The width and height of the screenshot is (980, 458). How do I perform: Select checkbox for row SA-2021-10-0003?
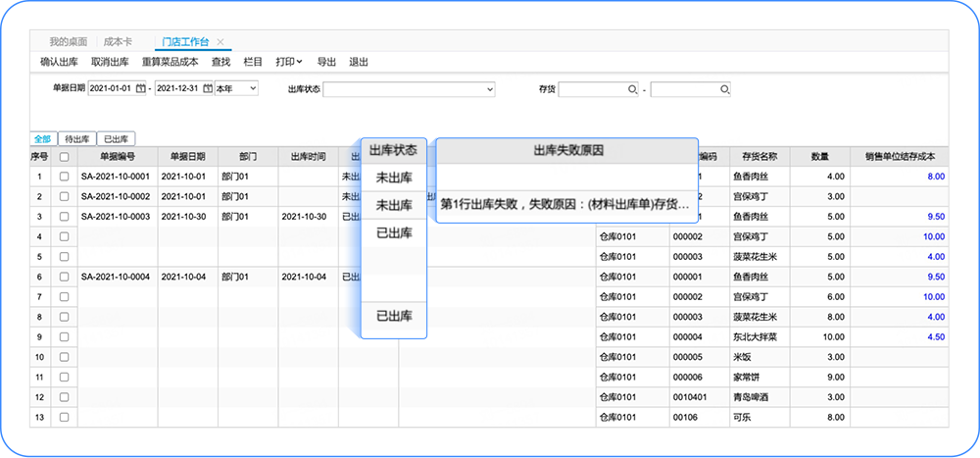[x=65, y=216]
